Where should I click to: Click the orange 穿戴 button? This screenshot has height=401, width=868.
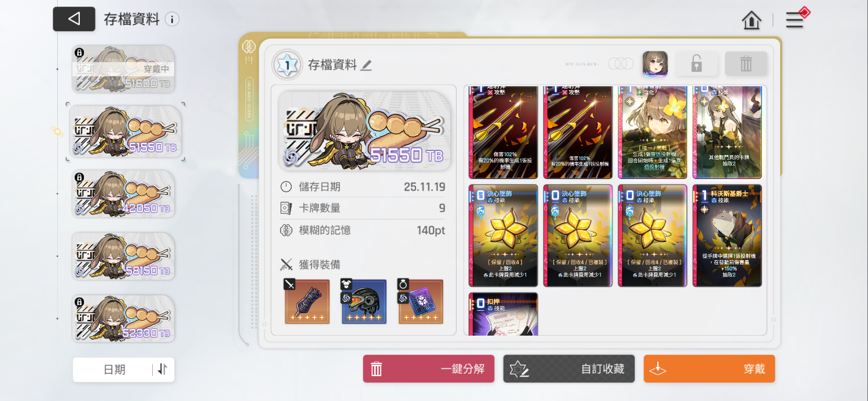(709, 369)
